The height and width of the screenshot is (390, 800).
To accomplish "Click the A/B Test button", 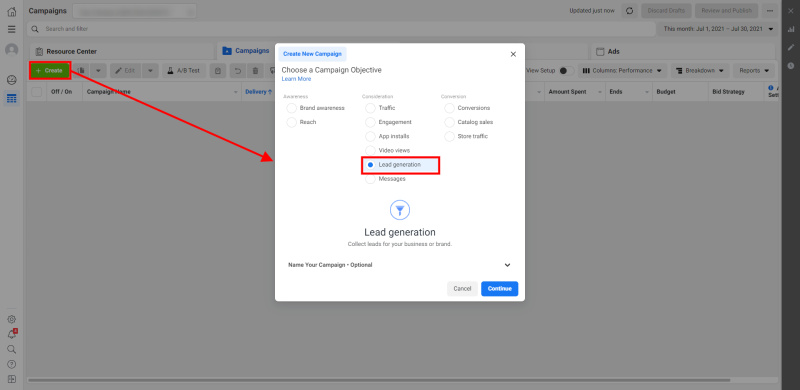I will 184,70.
